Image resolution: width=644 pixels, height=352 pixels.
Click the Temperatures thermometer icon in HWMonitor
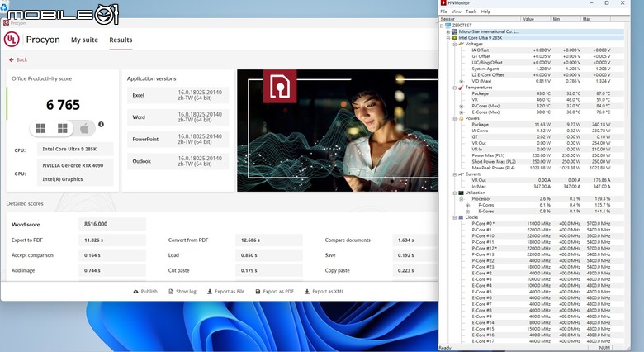coord(461,88)
